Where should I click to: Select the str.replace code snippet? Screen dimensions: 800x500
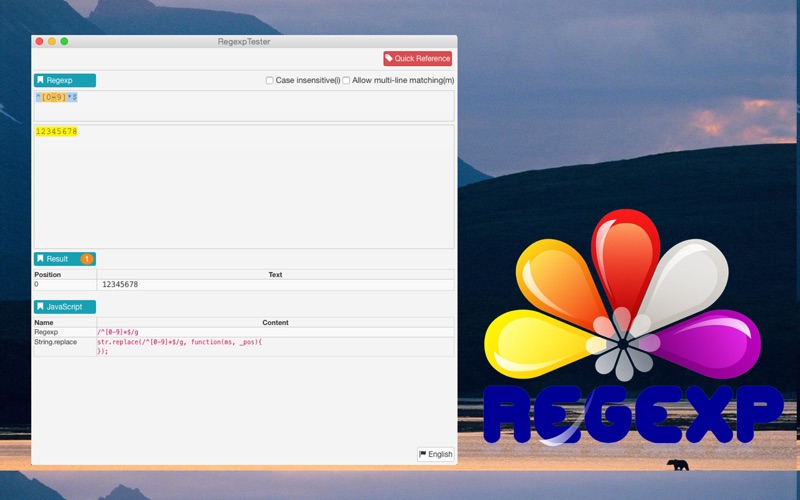[x=179, y=346]
